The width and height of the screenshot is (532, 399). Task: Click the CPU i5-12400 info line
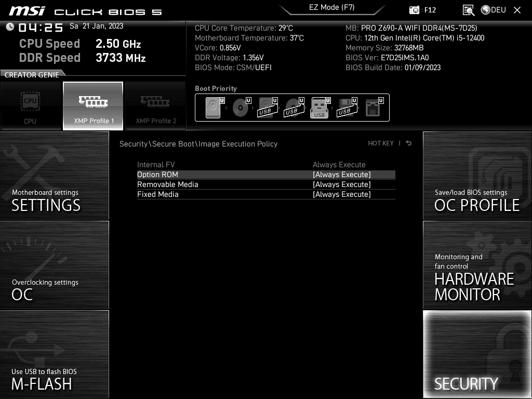415,38
